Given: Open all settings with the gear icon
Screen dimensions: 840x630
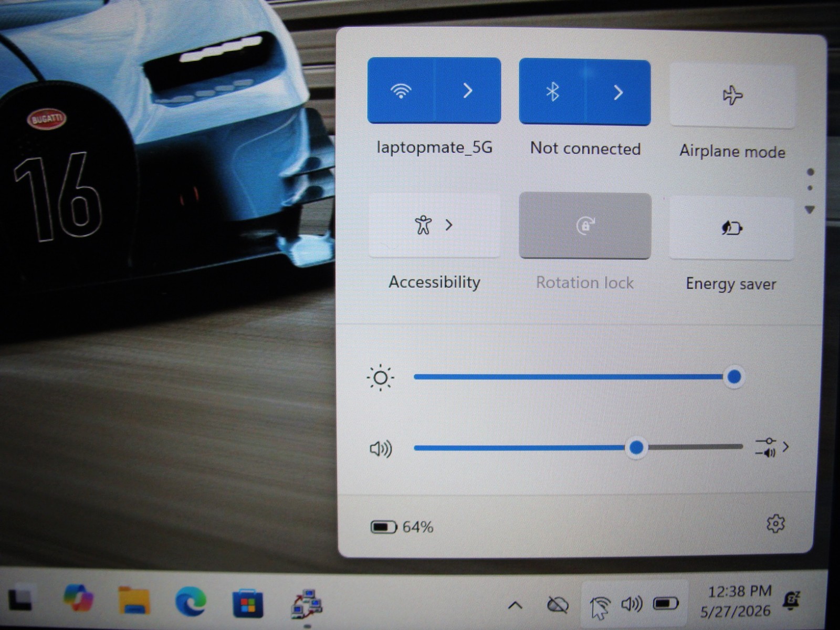Looking at the screenshot, I should coord(775,523).
